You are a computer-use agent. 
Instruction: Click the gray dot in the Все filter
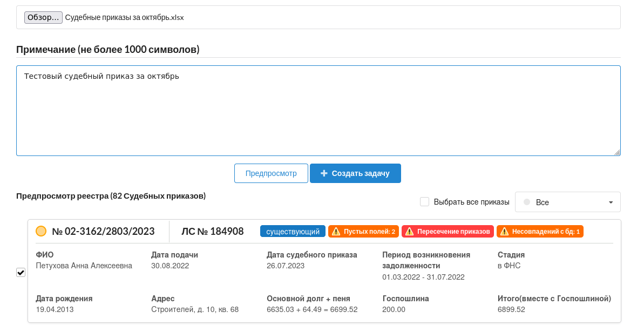pyautogui.click(x=527, y=202)
